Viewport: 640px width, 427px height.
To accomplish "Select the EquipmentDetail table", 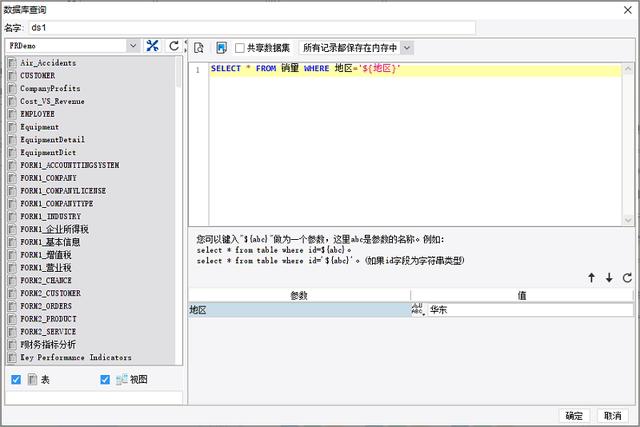I will [x=52, y=140].
